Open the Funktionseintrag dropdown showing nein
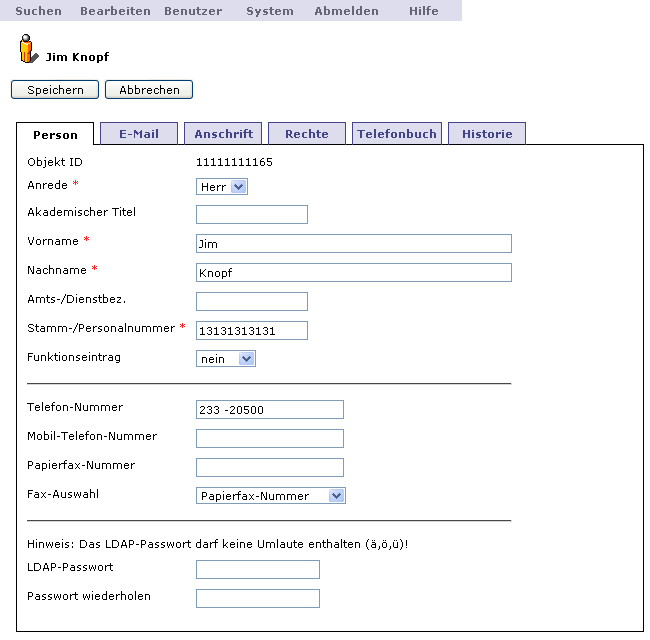The width and height of the screenshot is (650, 640). (x=226, y=359)
